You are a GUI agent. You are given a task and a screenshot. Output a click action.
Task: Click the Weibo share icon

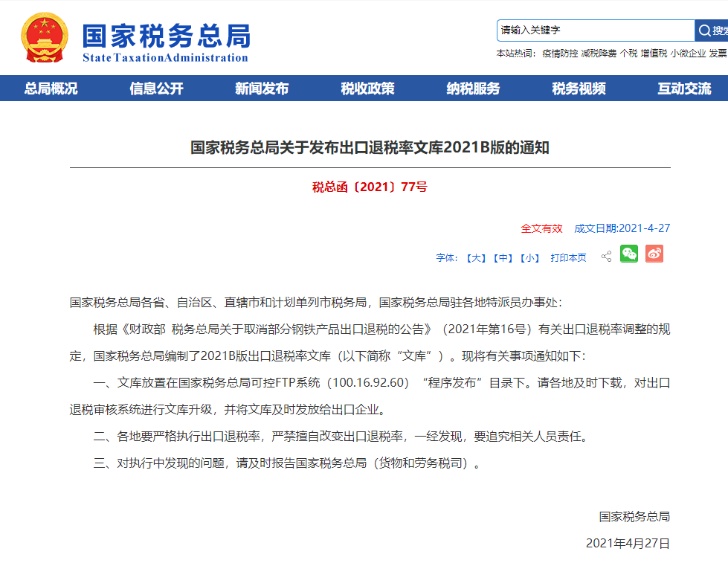(x=654, y=254)
